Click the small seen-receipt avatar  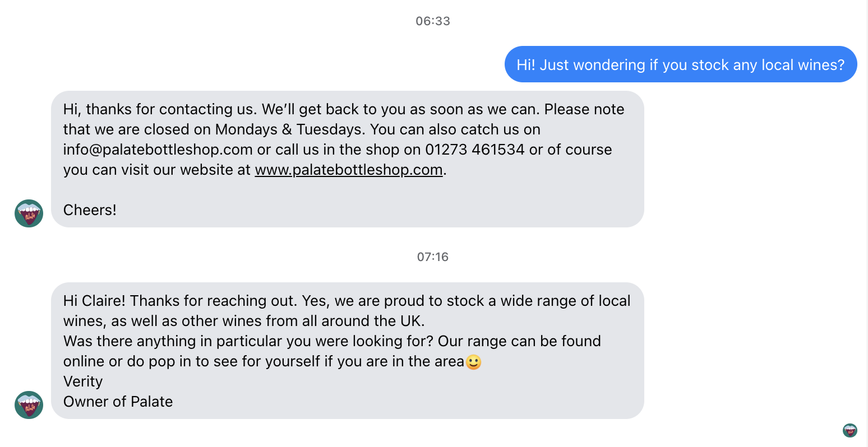tap(849, 430)
